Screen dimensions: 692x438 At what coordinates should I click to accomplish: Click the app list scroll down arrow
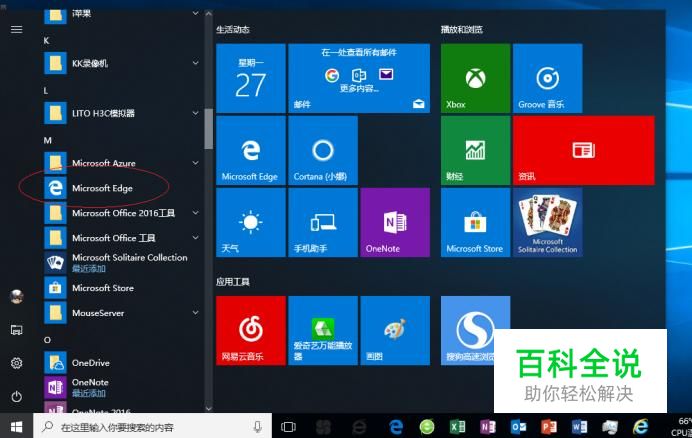(x=209, y=409)
